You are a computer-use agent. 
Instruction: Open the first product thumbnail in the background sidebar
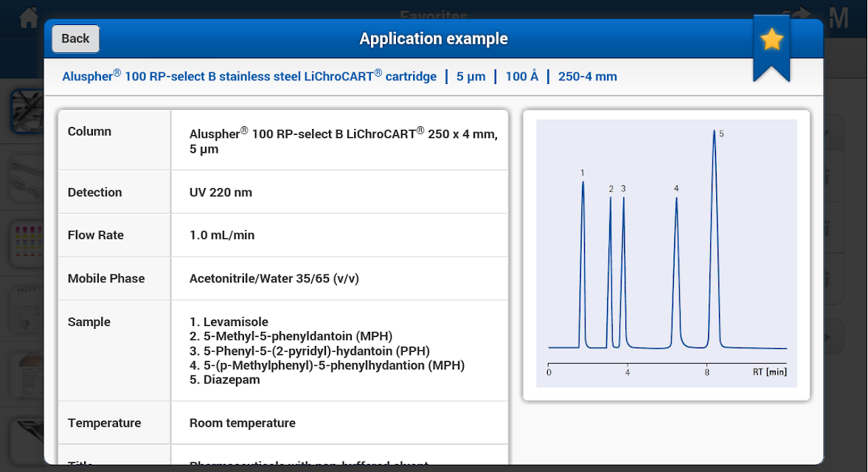coord(27,112)
